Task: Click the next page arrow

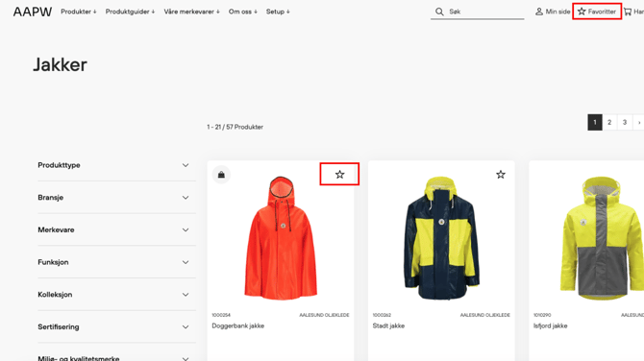Action: click(x=638, y=122)
